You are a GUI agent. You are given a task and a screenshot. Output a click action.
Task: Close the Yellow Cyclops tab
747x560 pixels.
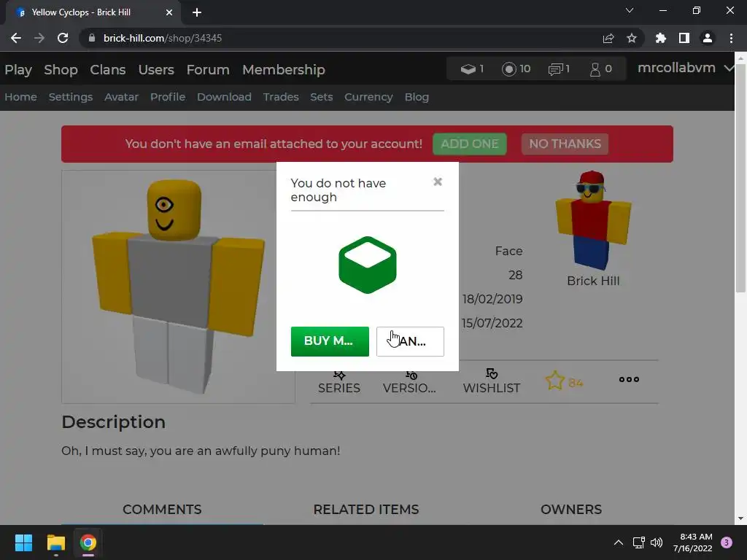coord(169,12)
